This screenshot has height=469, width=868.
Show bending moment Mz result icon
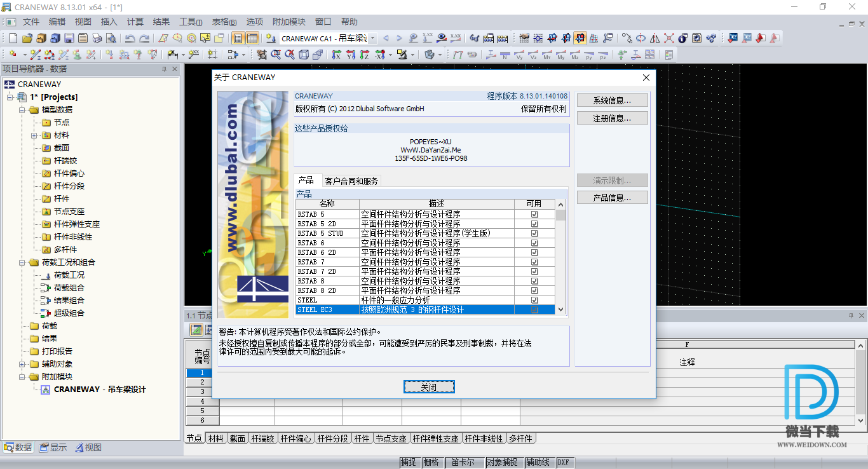pos(575,55)
